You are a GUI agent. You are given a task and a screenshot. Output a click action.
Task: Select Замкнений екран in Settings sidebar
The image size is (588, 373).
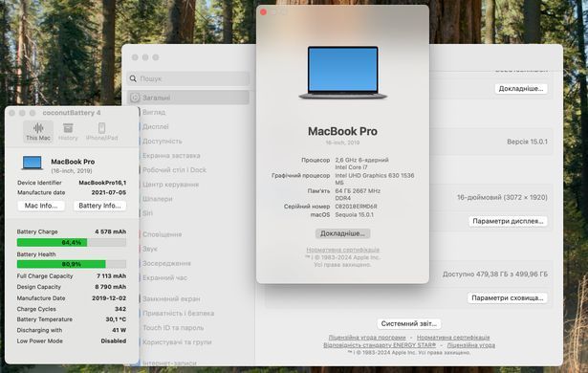pyautogui.click(x=171, y=299)
